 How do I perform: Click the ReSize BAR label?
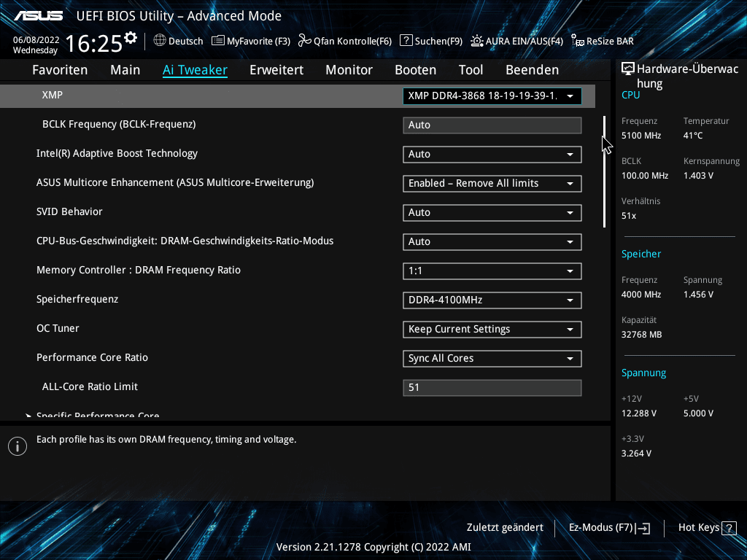pos(611,42)
